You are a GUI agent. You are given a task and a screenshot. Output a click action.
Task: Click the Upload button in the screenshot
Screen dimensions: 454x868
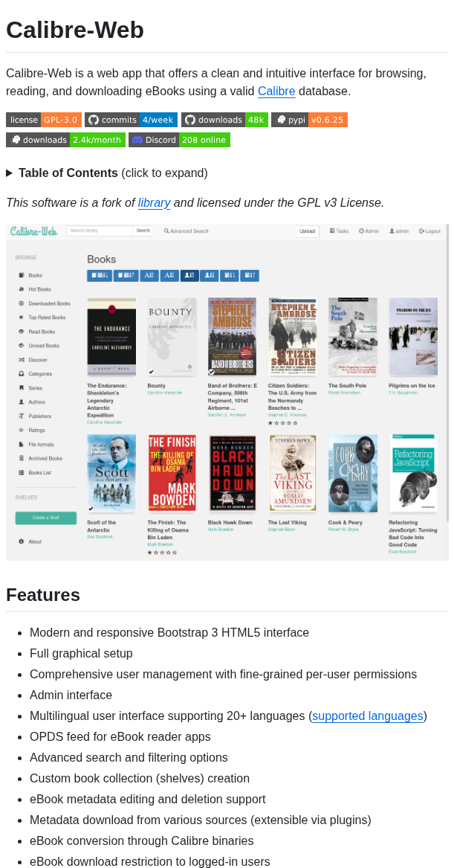point(307,231)
